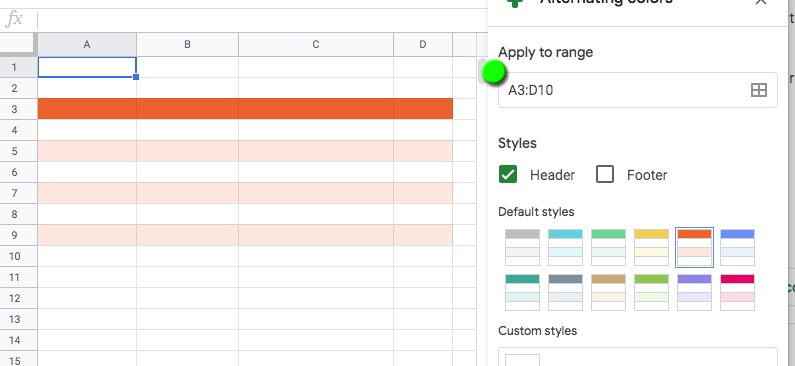
Task: Select column D header
Action: [423, 45]
